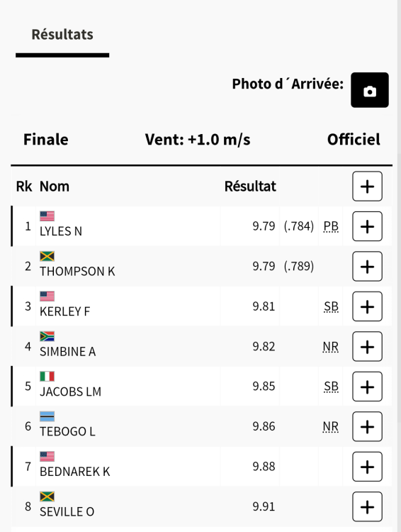Expand details for LYLES N row
This screenshot has height=532, width=401.
(x=367, y=226)
